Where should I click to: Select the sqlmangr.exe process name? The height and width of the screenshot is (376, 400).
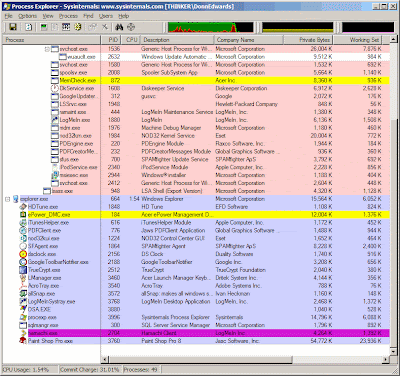coord(43,325)
